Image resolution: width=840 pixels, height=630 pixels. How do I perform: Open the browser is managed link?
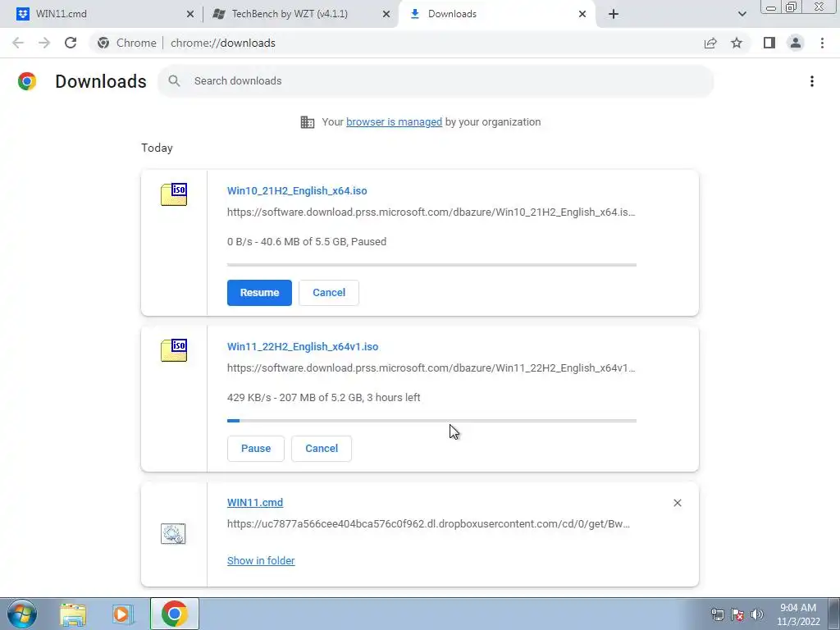[x=395, y=122]
